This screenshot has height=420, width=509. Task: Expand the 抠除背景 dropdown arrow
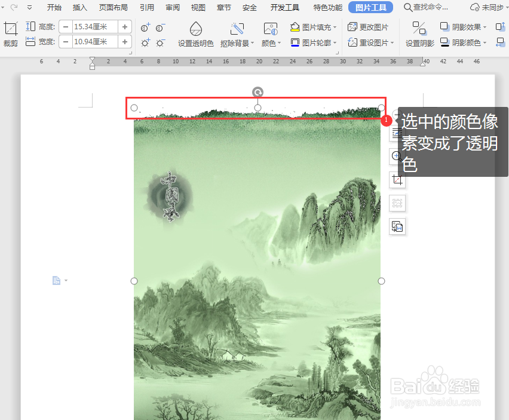[252, 43]
